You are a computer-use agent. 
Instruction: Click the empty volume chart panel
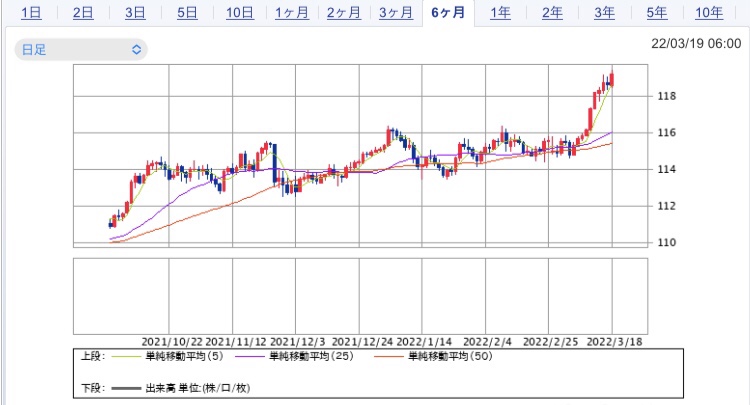(x=360, y=296)
